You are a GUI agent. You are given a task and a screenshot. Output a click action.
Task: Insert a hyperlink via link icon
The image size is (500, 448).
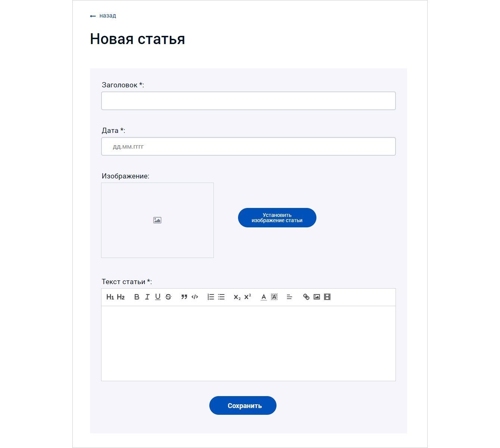tap(306, 297)
